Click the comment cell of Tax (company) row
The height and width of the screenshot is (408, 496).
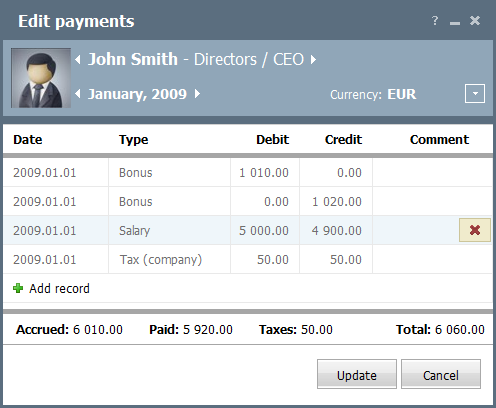coord(432,260)
